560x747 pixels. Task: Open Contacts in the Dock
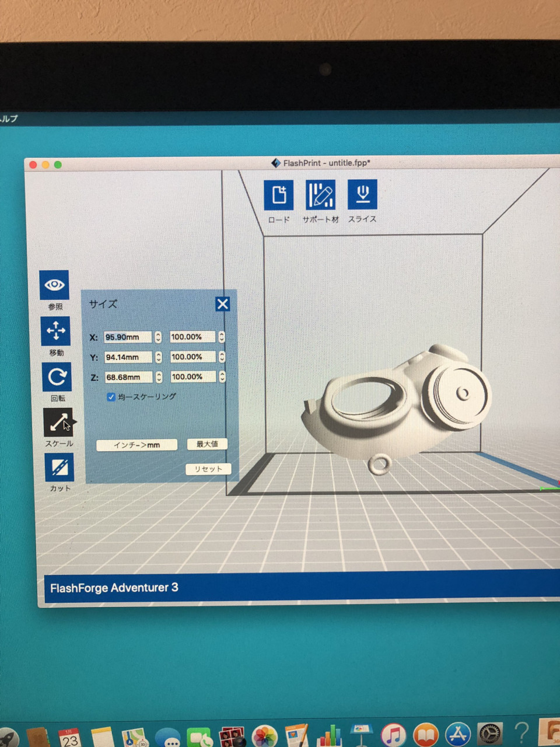coord(37,737)
